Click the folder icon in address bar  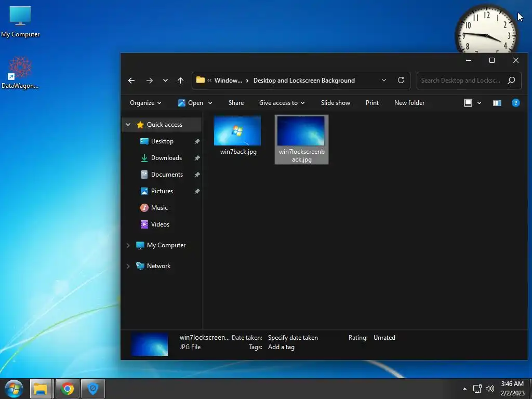click(201, 80)
